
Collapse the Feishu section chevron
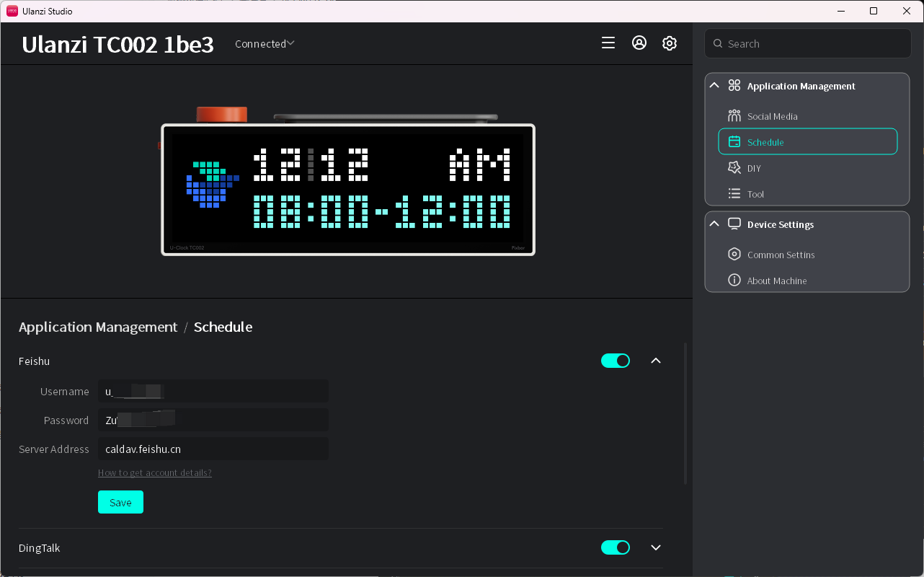click(656, 361)
